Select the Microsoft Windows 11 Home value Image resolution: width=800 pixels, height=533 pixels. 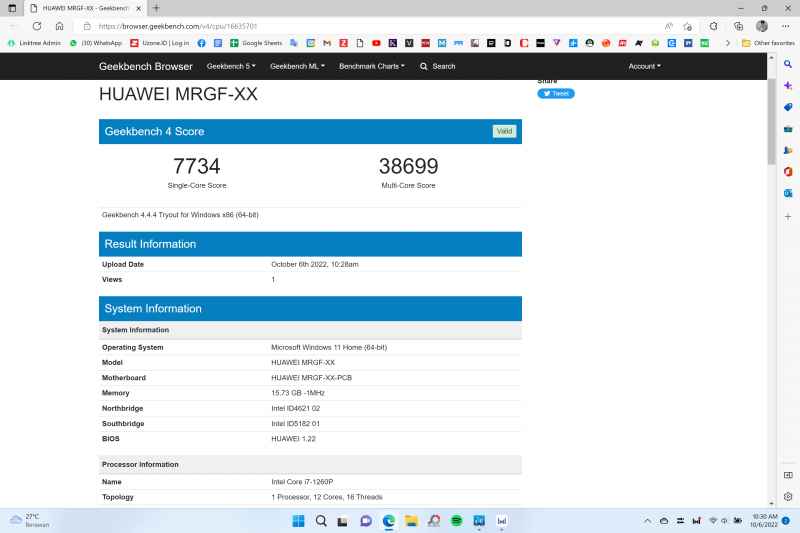329,347
